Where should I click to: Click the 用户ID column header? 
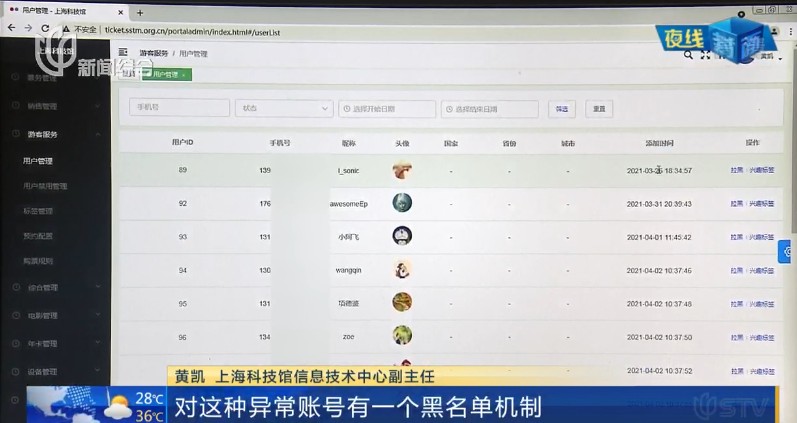(182, 142)
